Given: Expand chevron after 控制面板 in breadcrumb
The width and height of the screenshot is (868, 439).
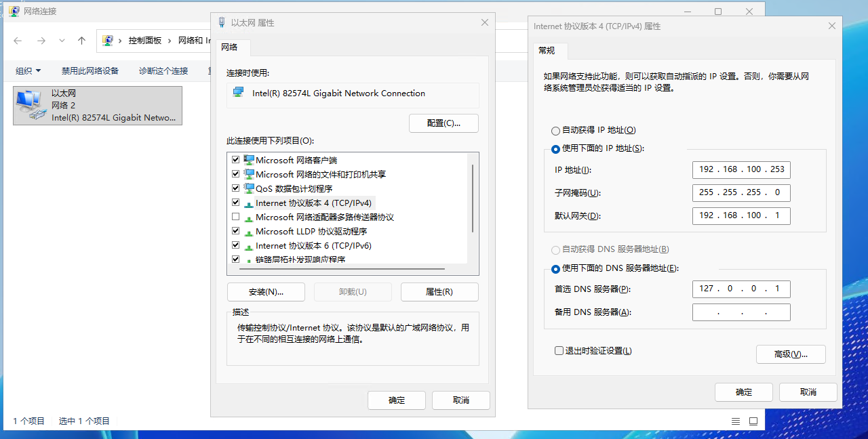Looking at the screenshot, I should tap(170, 41).
